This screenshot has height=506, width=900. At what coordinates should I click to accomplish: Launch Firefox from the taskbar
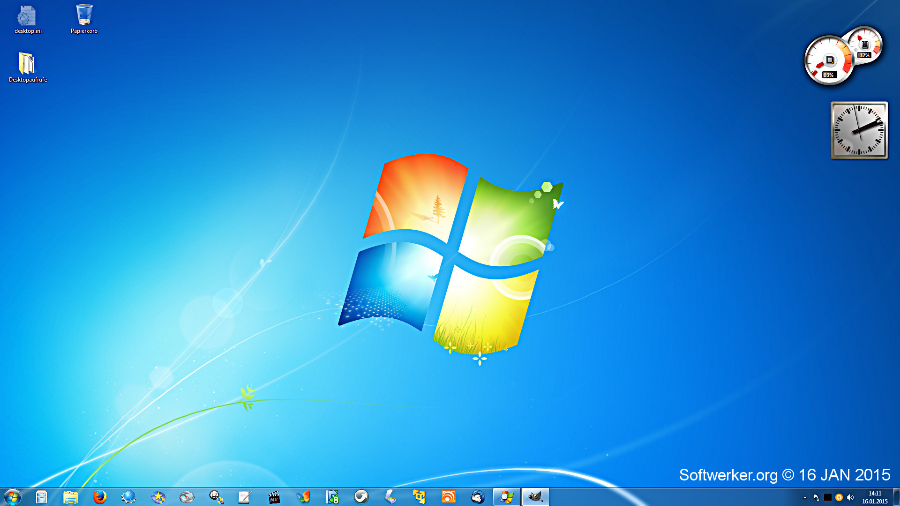click(x=99, y=496)
